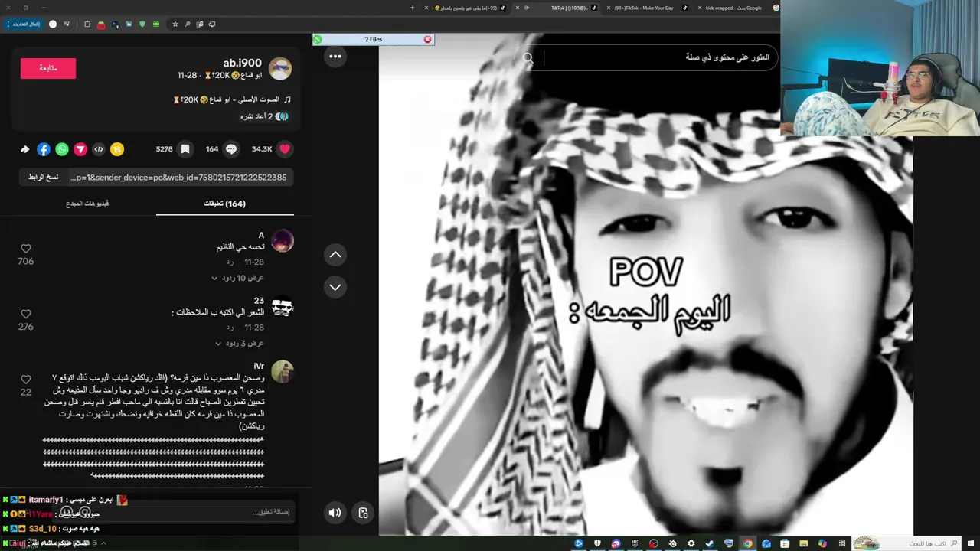980x551 pixels.
Task: Open the '2 reposted' users badge
Action: point(264,116)
